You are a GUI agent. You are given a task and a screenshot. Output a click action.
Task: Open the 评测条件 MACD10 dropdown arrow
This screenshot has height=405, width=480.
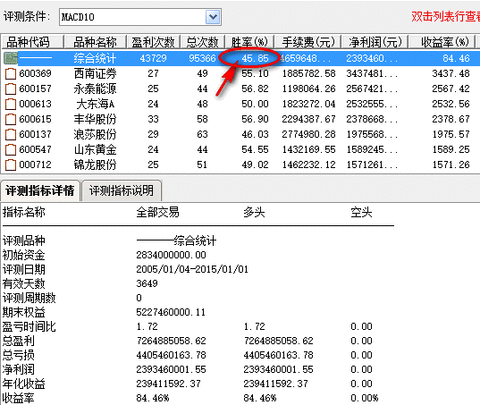[x=213, y=17]
